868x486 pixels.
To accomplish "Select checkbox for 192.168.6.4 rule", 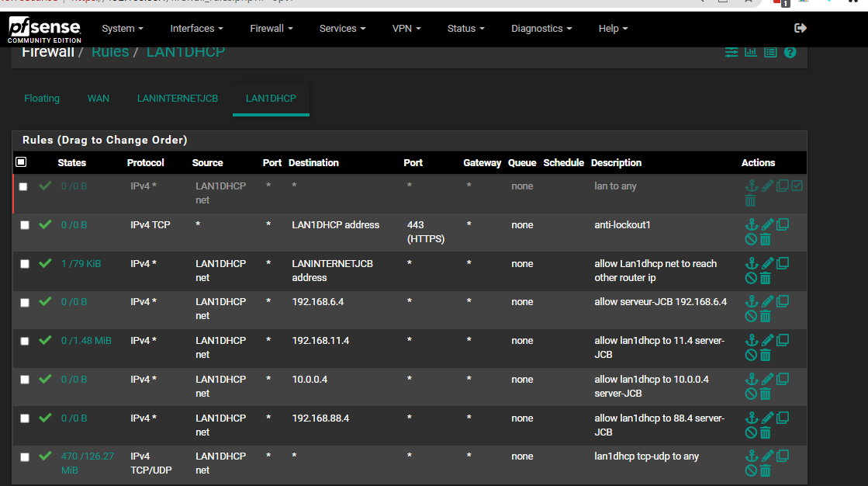I will pyautogui.click(x=24, y=303).
